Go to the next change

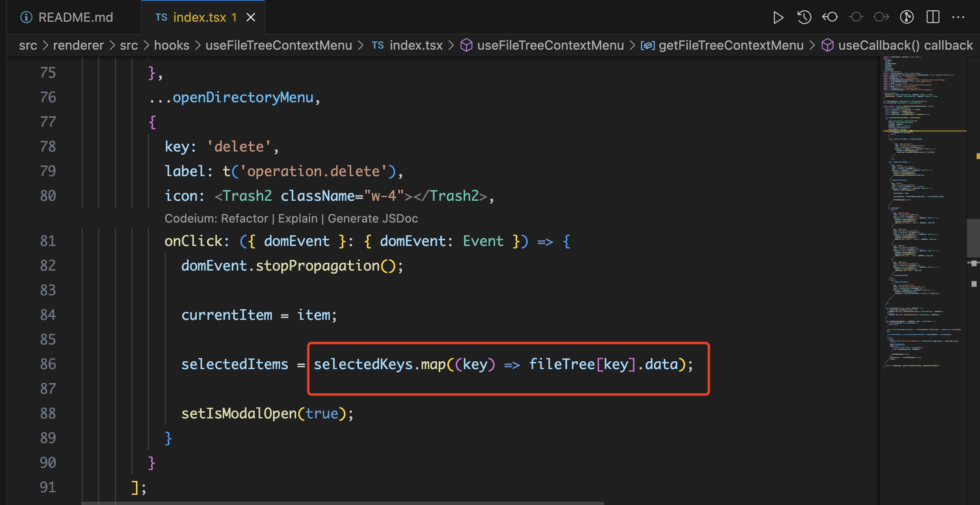(x=881, y=17)
